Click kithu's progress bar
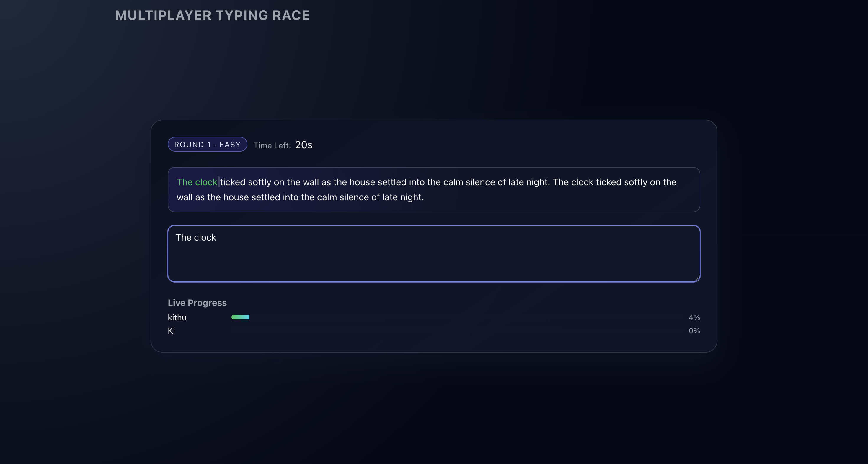This screenshot has width=868, height=464. (240, 317)
